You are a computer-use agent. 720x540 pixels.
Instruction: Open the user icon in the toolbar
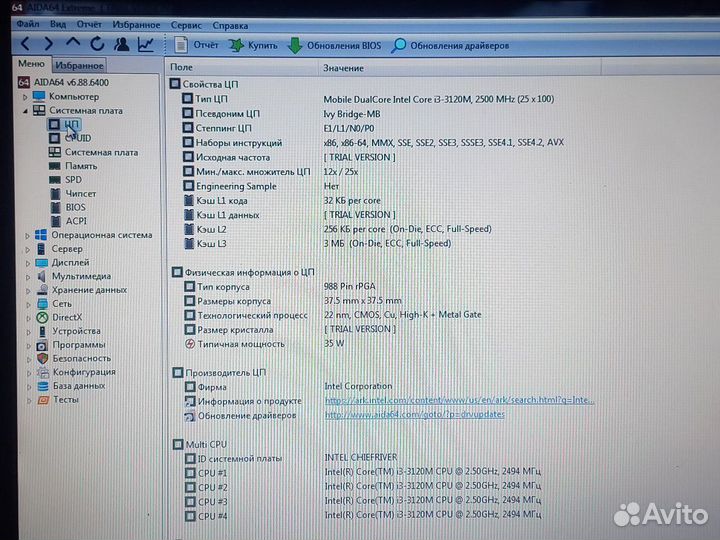121,45
